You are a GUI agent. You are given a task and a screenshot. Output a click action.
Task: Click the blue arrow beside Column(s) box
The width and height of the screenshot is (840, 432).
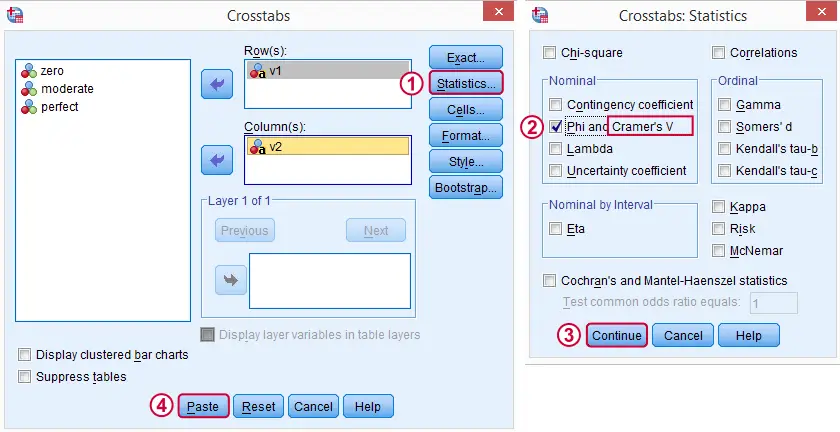pos(216,160)
